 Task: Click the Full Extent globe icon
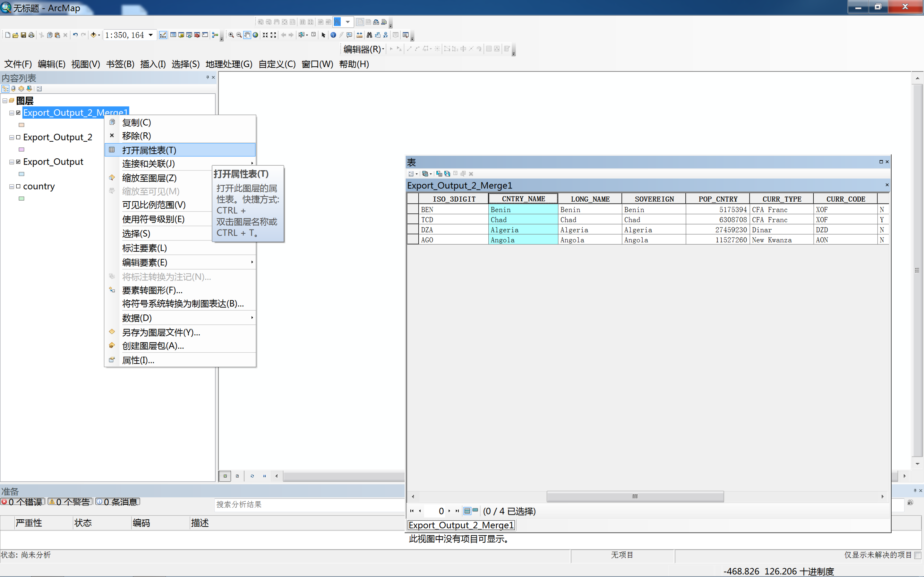pos(255,35)
